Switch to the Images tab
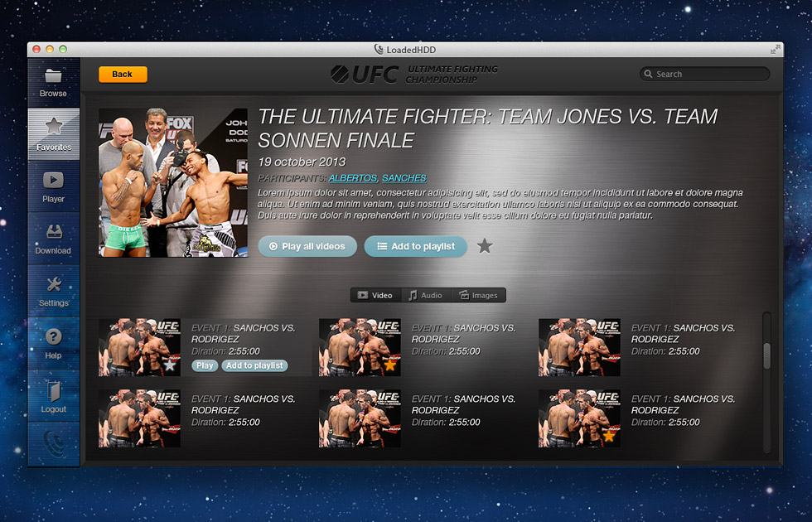 [x=479, y=295]
